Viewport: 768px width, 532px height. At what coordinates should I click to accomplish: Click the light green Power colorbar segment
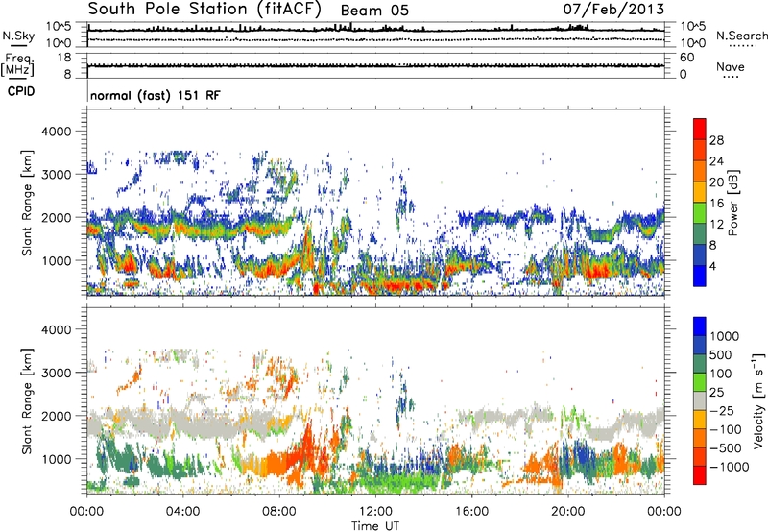click(x=700, y=212)
